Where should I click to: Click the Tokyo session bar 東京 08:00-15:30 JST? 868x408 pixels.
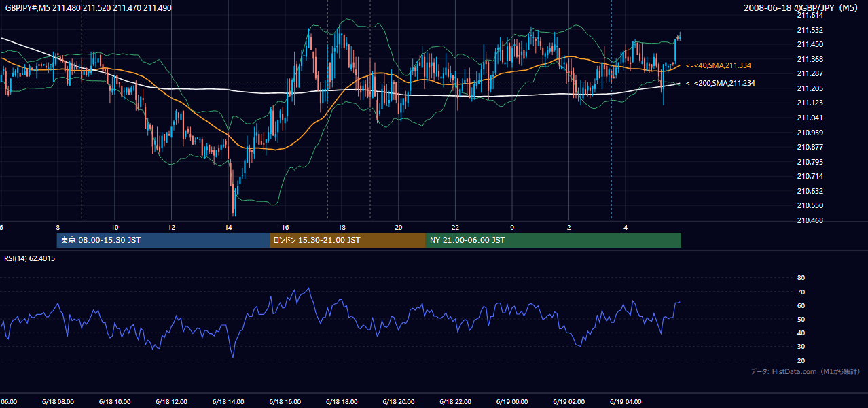(164, 240)
